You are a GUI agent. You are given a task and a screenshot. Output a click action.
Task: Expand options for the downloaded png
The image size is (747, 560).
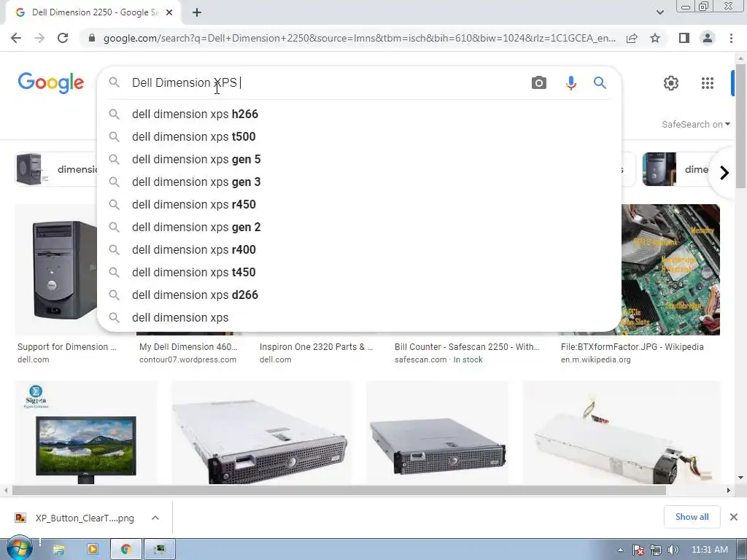(x=155, y=518)
